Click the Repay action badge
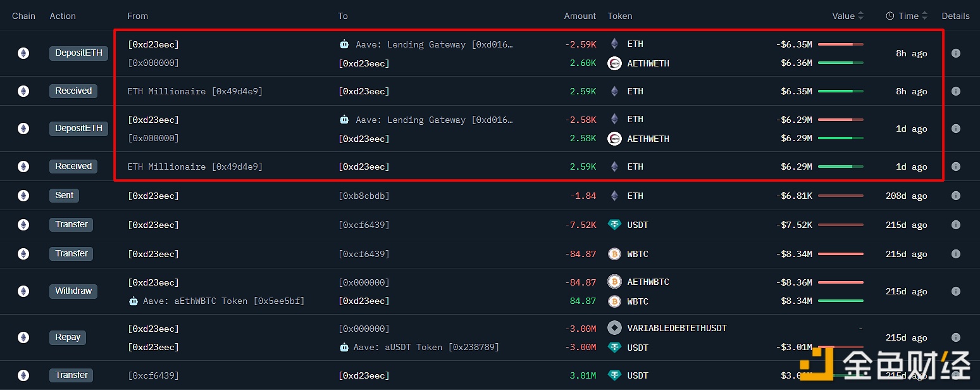Viewport: 980px width, 390px height. point(67,337)
